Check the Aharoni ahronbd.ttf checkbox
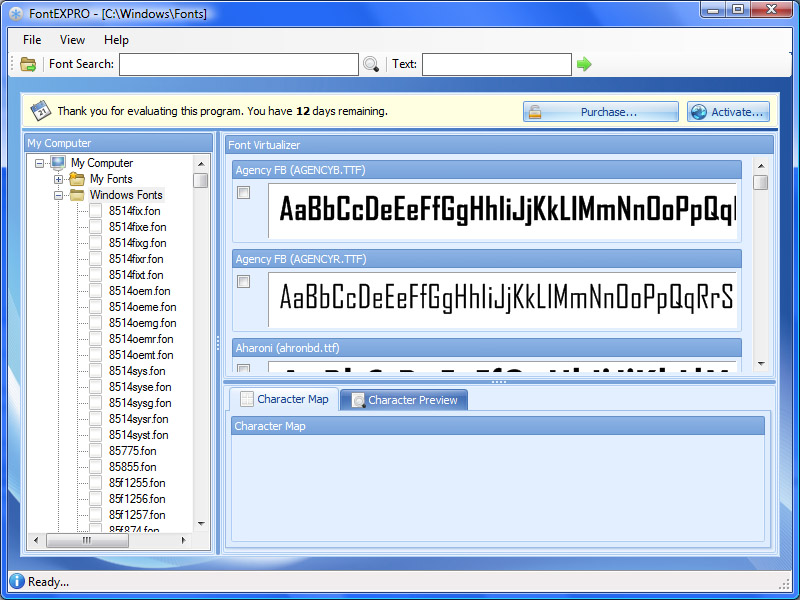800x600 pixels. tap(243, 368)
